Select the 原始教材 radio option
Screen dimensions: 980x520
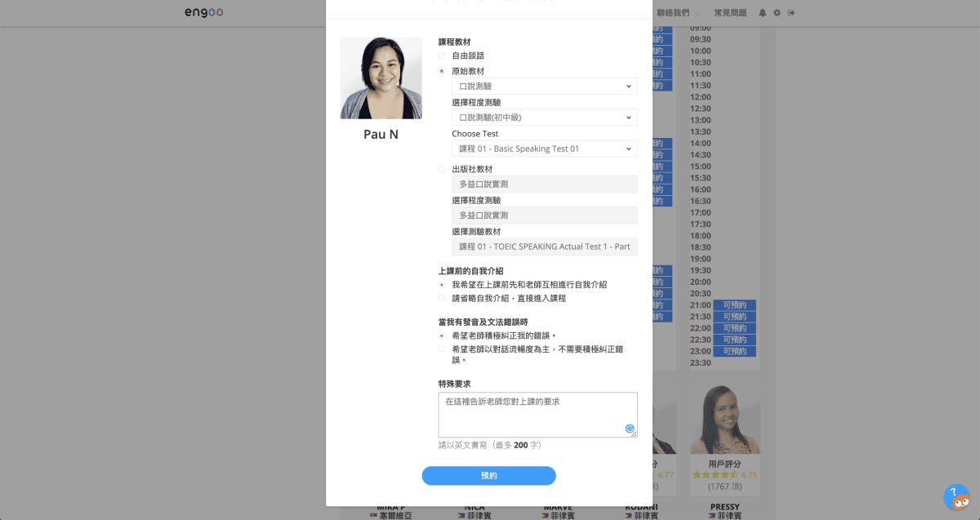[442, 71]
